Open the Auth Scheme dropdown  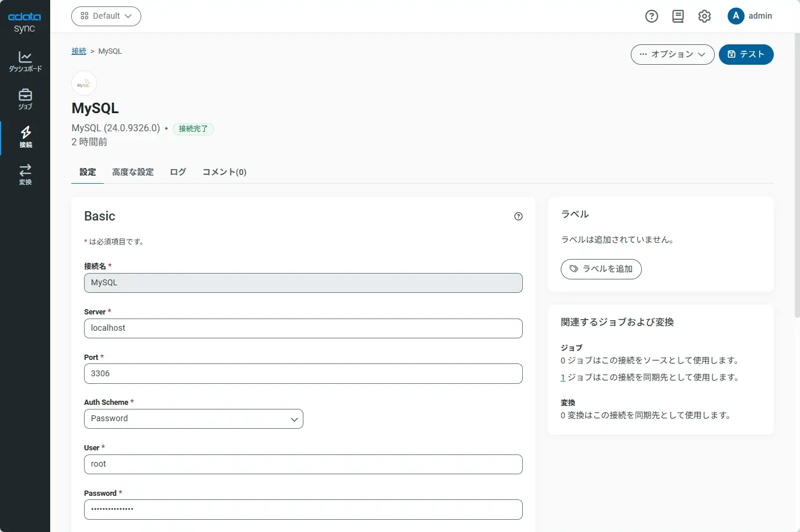point(194,419)
